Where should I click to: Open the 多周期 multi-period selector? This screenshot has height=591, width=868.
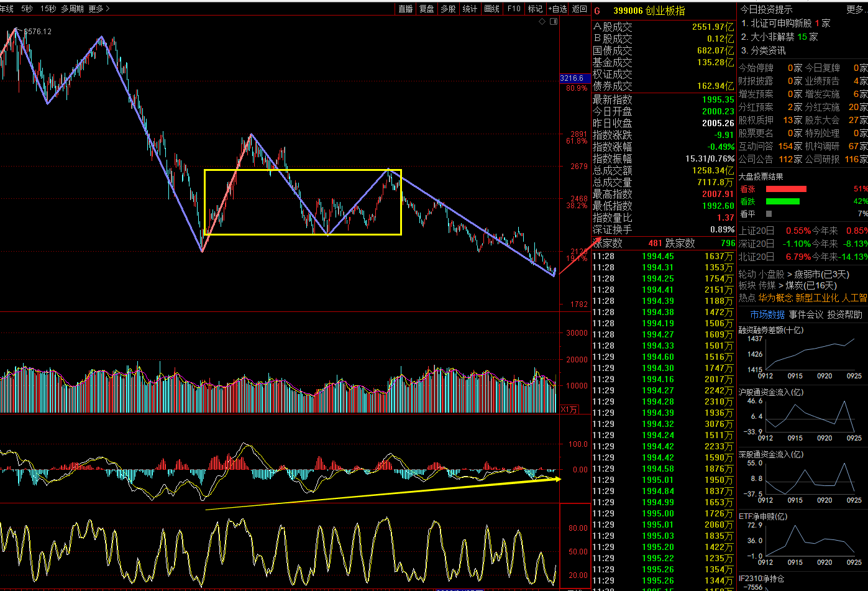[x=72, y=9]
